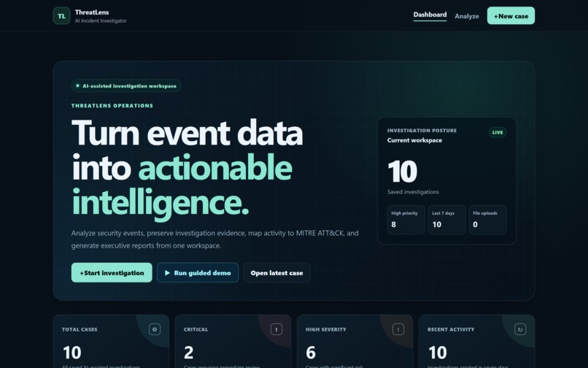
Task: Select the Last 7 days stat tile
Action: [x=446, y=220]
